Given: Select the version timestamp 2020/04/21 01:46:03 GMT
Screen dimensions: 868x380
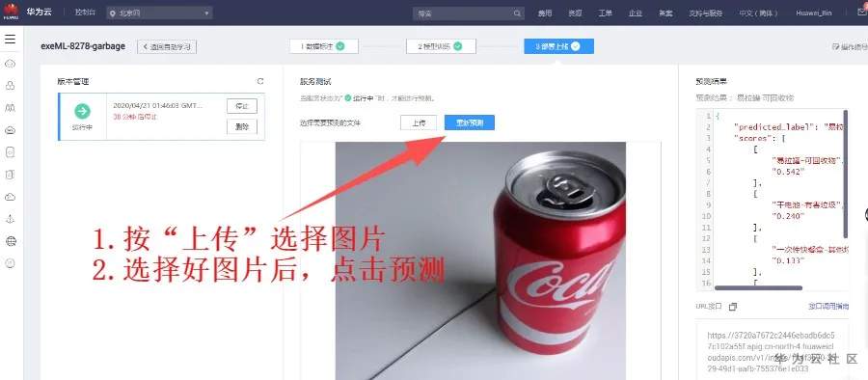Looking at the screenshot, I should point(157,105).
